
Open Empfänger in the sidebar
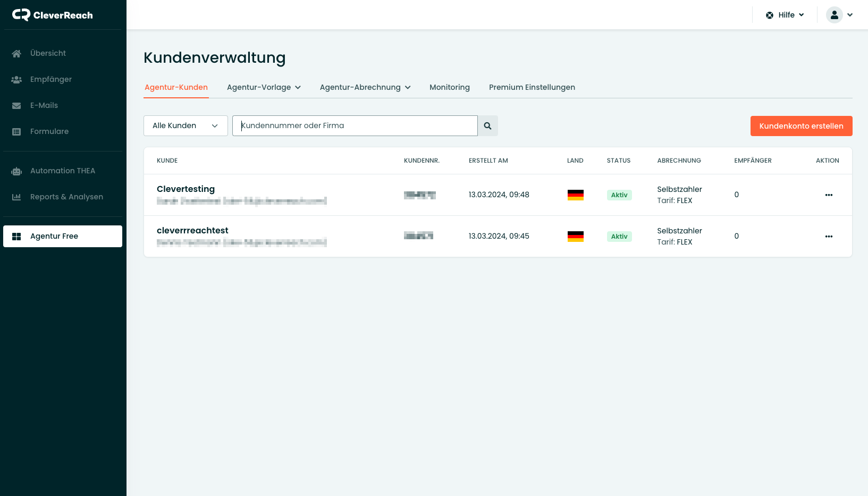50,79
